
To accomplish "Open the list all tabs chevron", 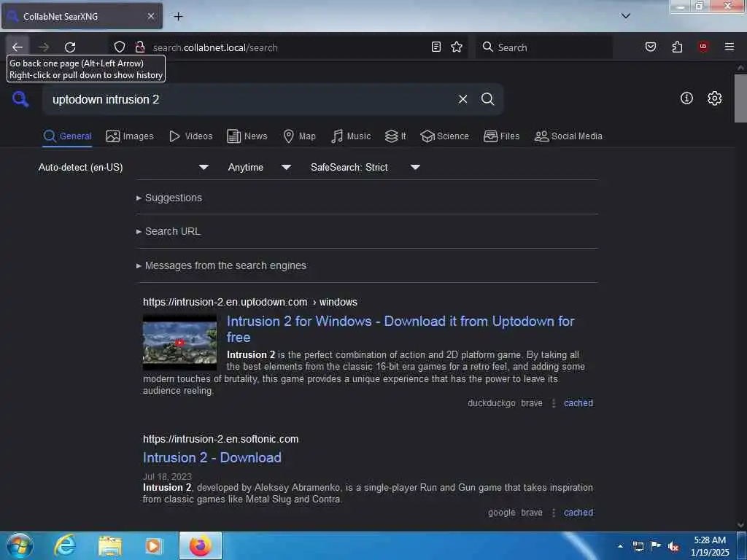I will 626,16.
